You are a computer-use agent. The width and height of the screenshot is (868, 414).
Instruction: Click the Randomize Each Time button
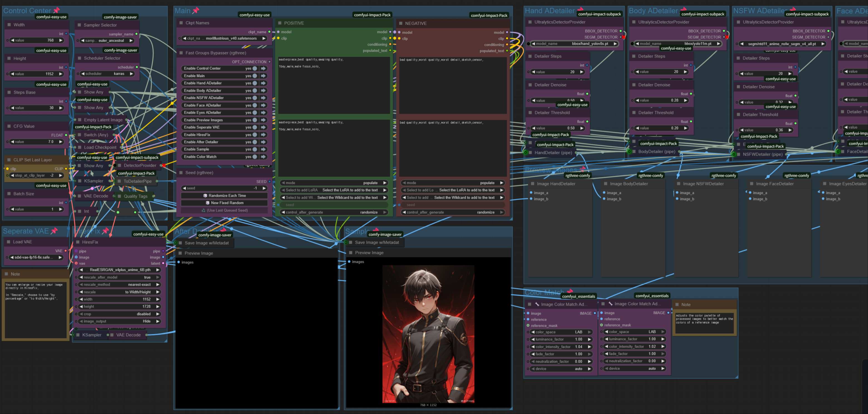click(224, 195)
